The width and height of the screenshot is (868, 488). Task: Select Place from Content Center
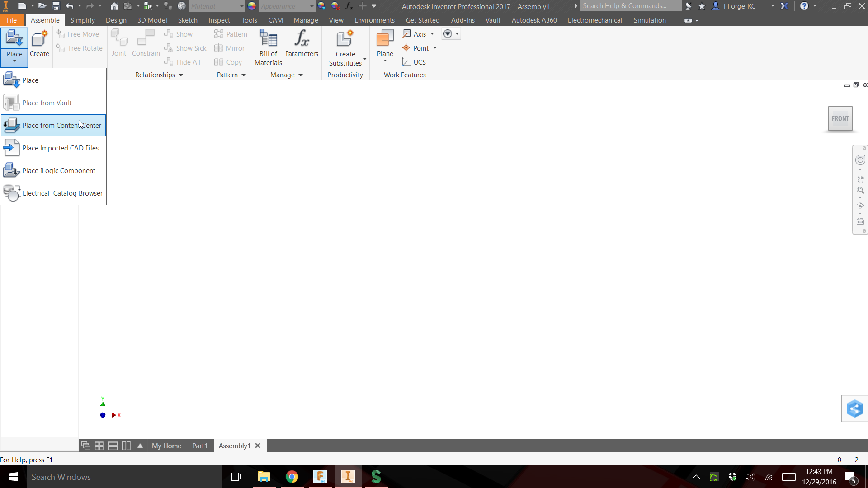pos(53,125)
